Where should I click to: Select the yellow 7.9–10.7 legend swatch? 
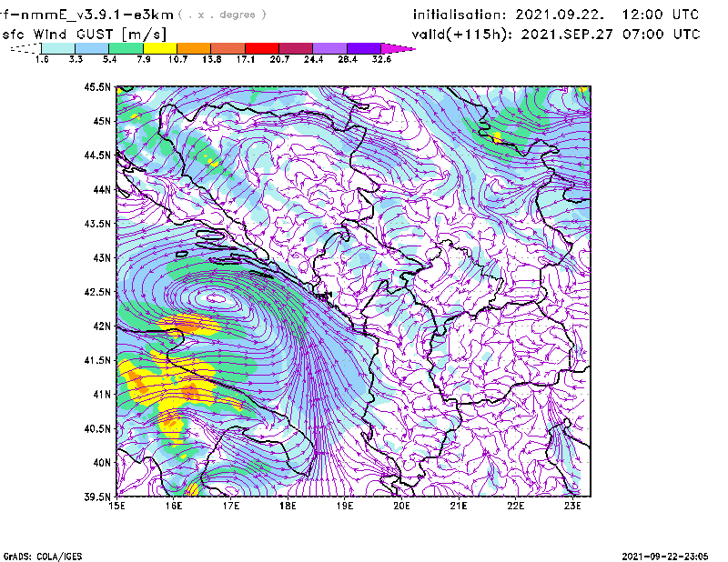pos(160,48)
